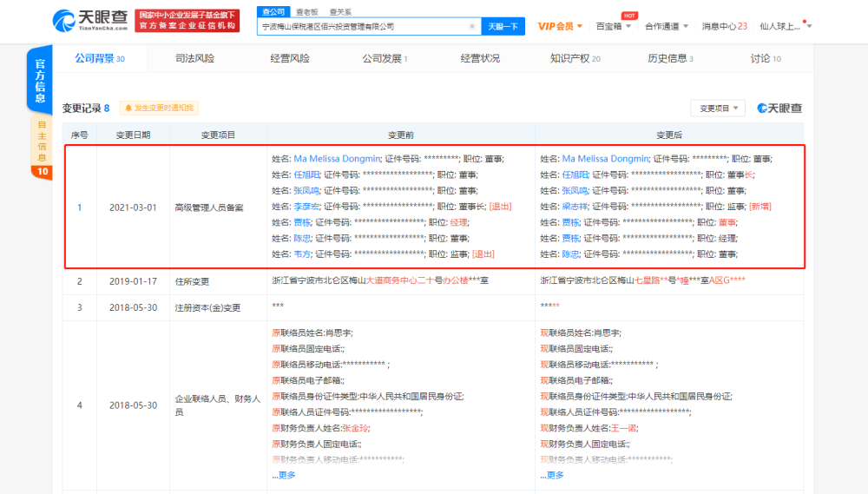Image resolution: width=868 pixels, height=494 pixels.
Task: Expand ...更多 in 变更后 column
Action: click(x=552, y=475)
